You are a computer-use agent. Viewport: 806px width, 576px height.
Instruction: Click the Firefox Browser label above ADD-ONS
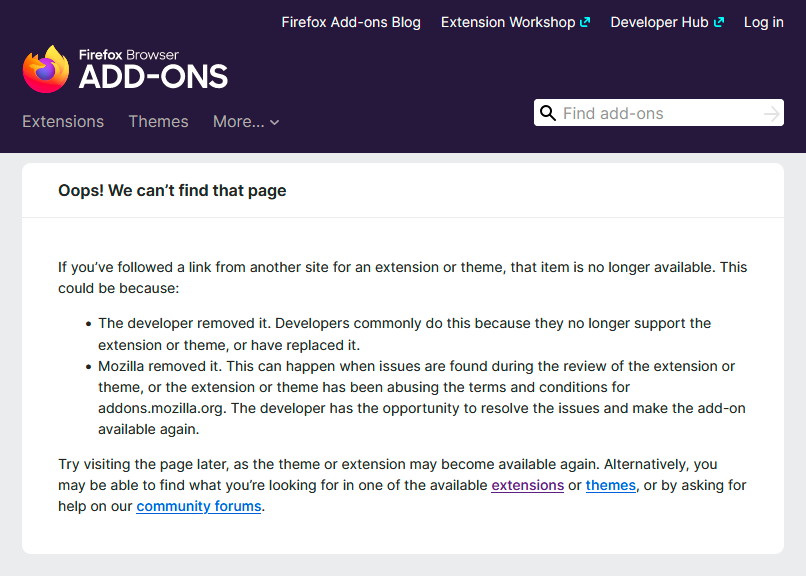pos(130,55)
